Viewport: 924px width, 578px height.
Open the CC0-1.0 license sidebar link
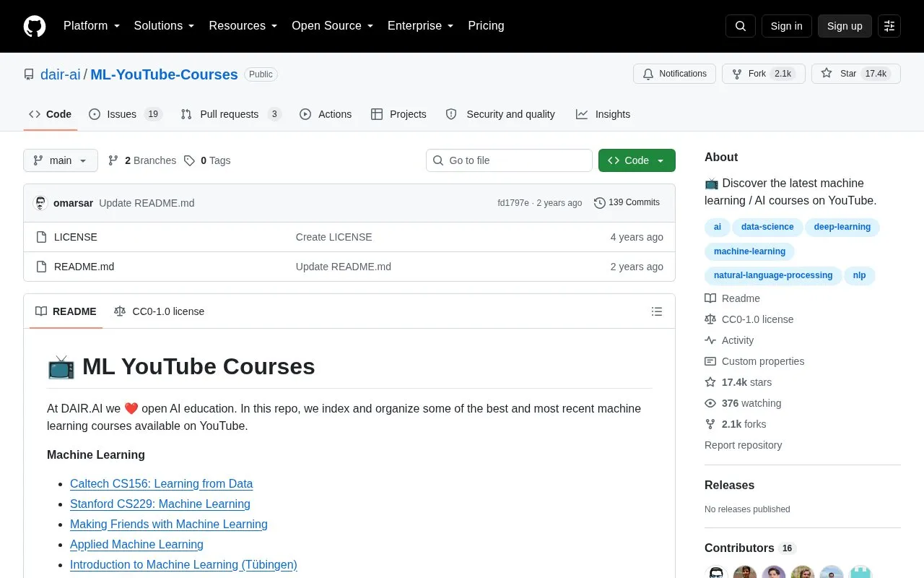point(749,319)
